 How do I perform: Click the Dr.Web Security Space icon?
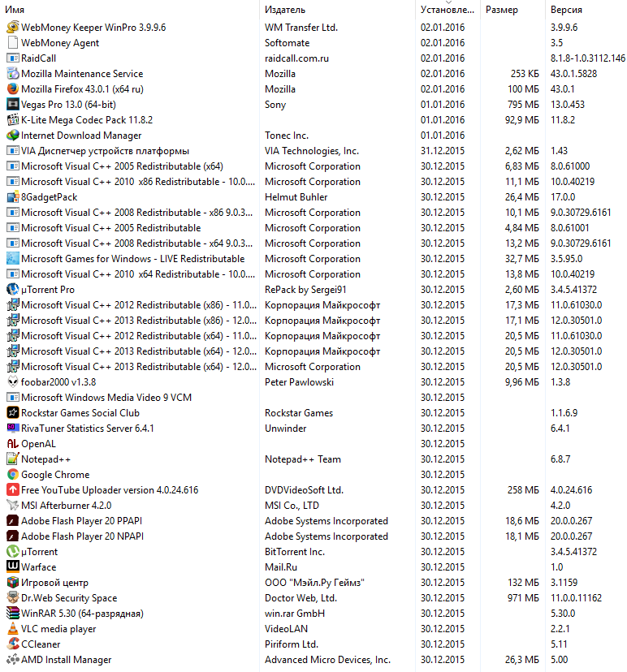pyautogui.click(x=13, y=598)
